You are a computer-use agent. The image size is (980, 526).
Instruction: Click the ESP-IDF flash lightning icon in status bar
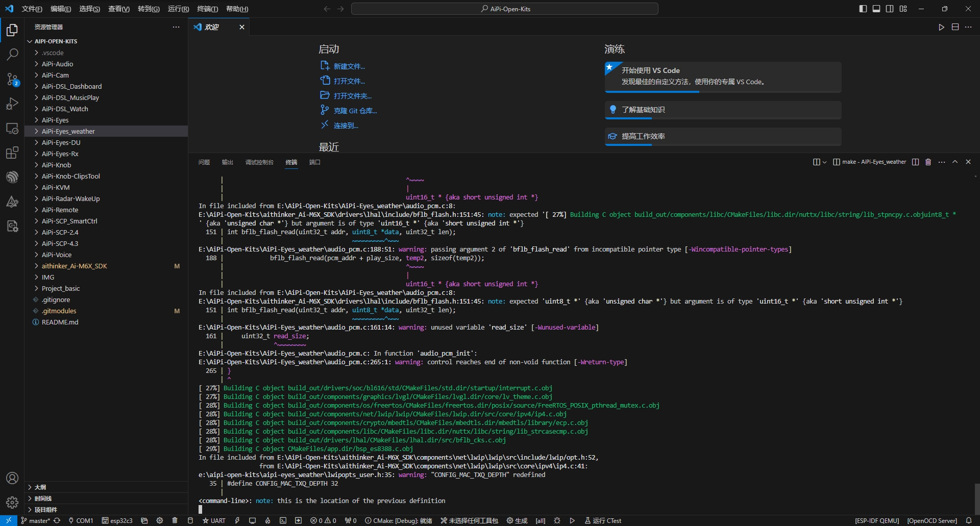[x=237, y=520]
